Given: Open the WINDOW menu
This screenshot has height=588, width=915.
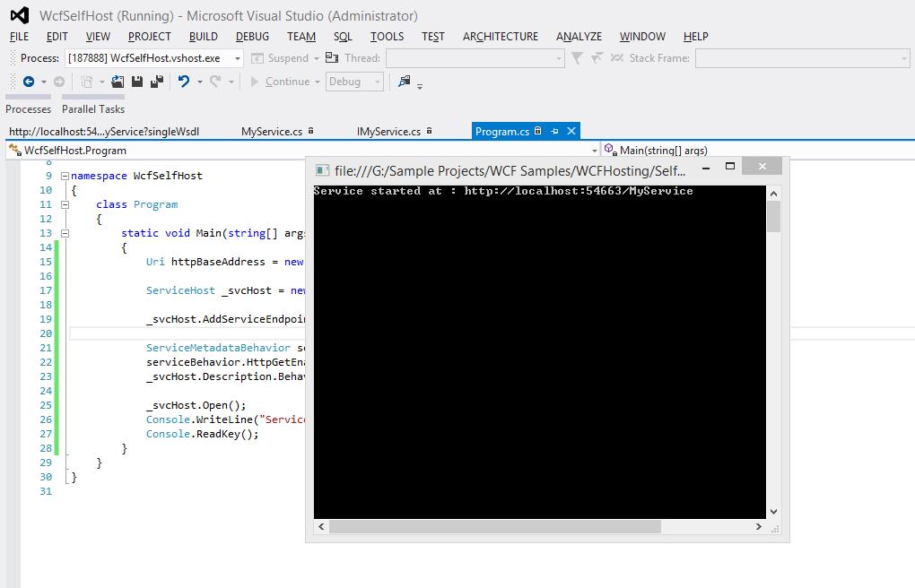Looking at the screenshot, I should click(x=642, y=36).
